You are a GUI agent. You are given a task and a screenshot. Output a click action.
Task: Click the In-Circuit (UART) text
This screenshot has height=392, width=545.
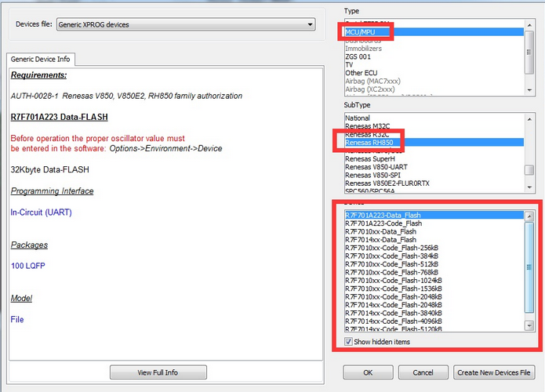[41, 212]
